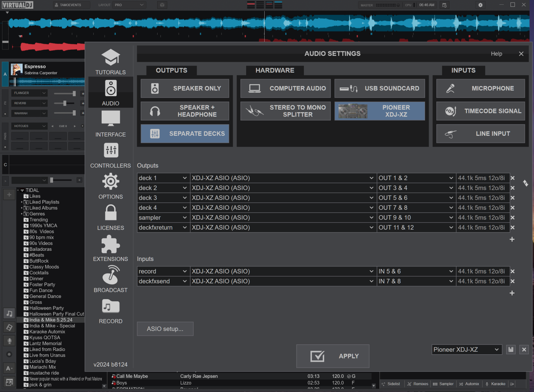534x392 pixels.
Task: Expand the Liked Playlists folder
Action: [x=21, y=202]
